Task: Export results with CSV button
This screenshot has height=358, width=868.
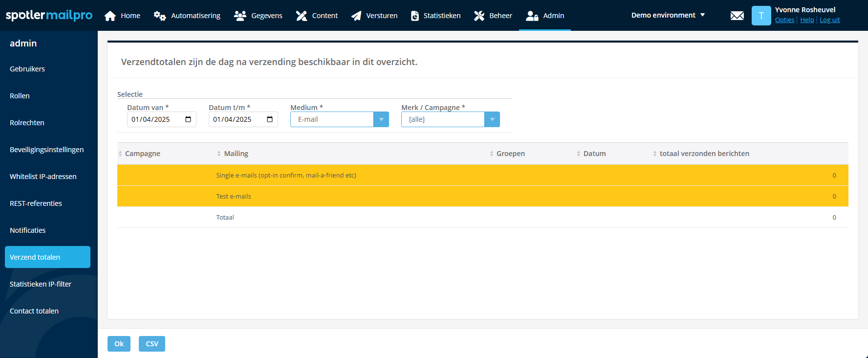Action: coord(152,344)
